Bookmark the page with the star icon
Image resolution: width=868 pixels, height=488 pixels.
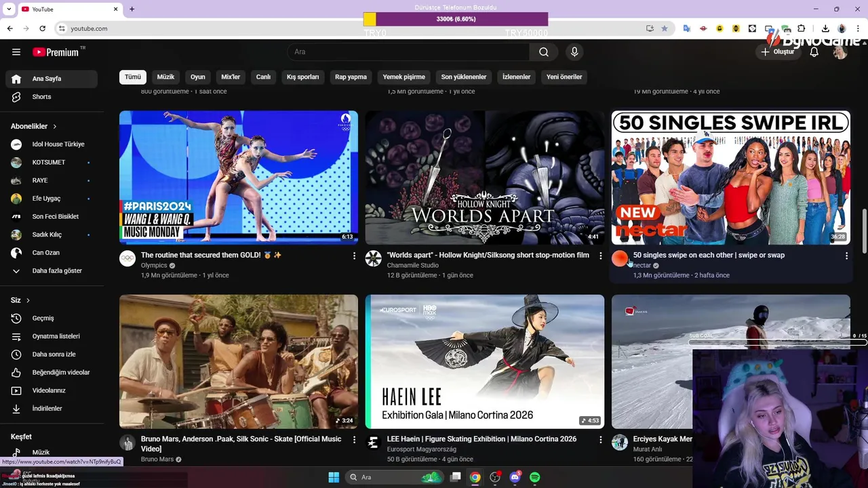tap(665, 28)
